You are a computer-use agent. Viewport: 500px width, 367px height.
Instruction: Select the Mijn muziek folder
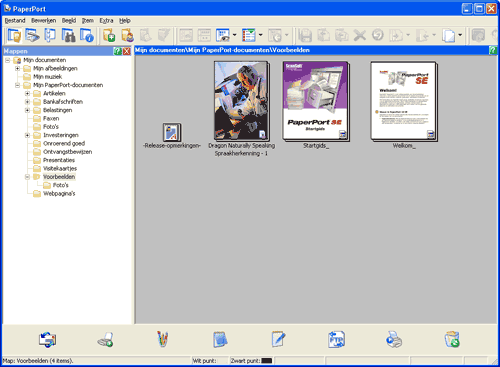pos(47,77)
